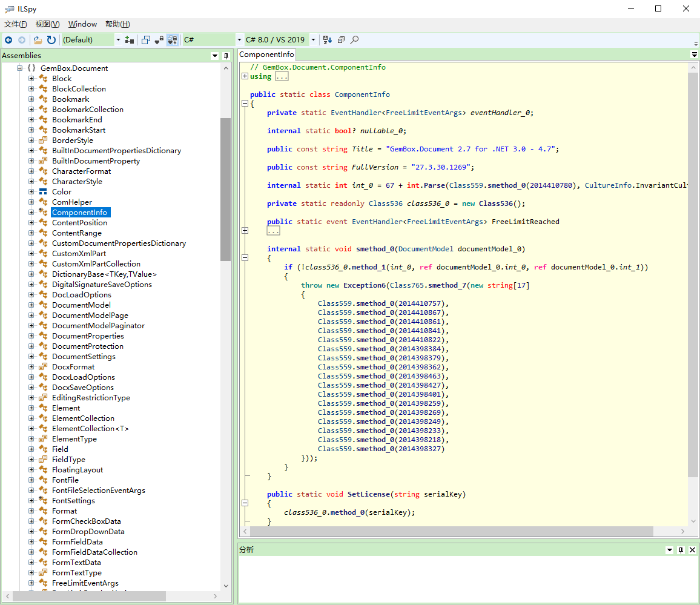Follow the Exception6 type link
The width and height of the screenshot is (700, 605).
pyautogui.click(x=365, y=285)
